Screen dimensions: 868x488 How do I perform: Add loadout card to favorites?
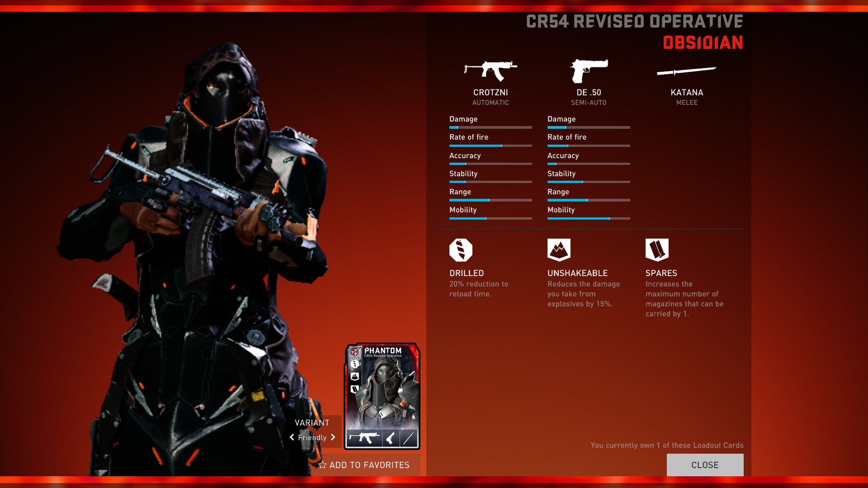pos(369,465)
